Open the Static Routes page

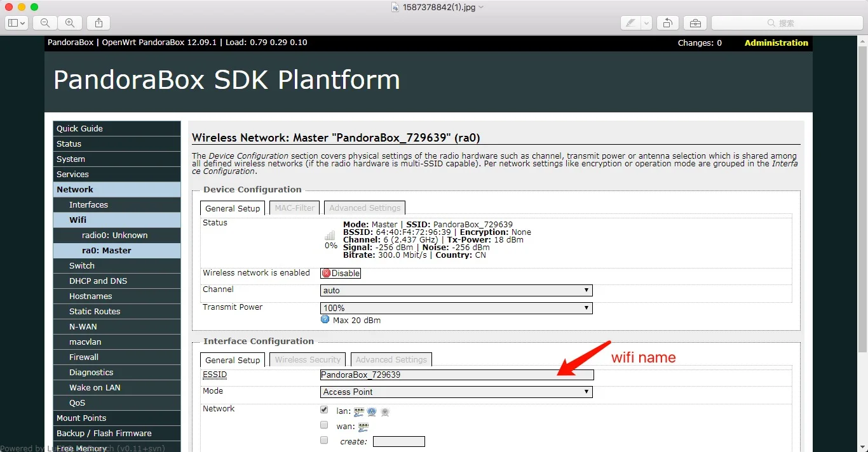tap(117, 311)
